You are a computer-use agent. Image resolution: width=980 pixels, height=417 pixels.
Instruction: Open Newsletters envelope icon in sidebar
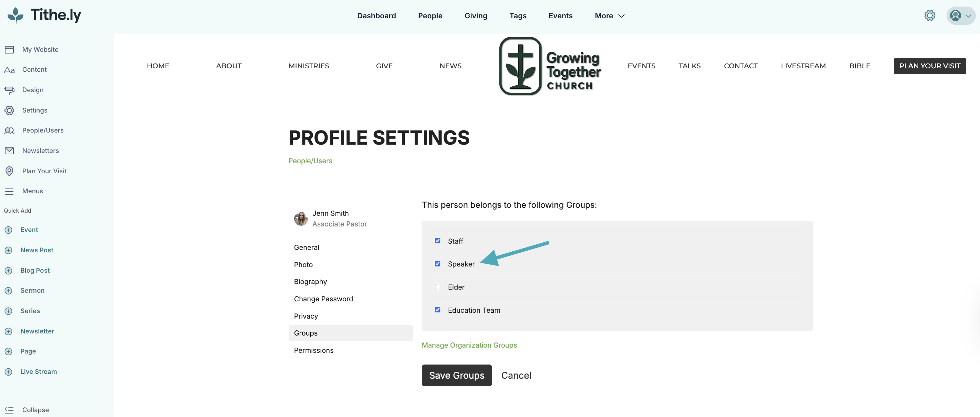[10, 151]
